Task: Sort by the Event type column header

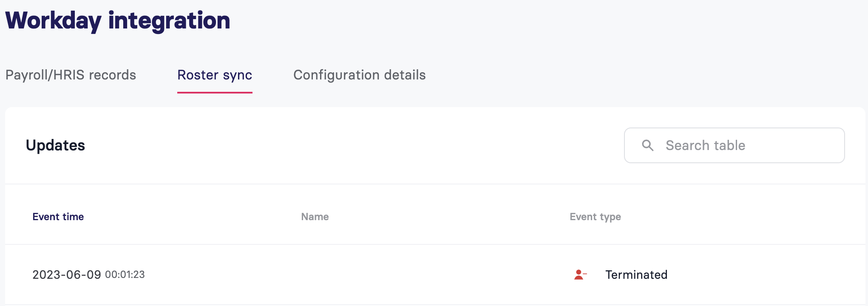Action: click(595, 217)
